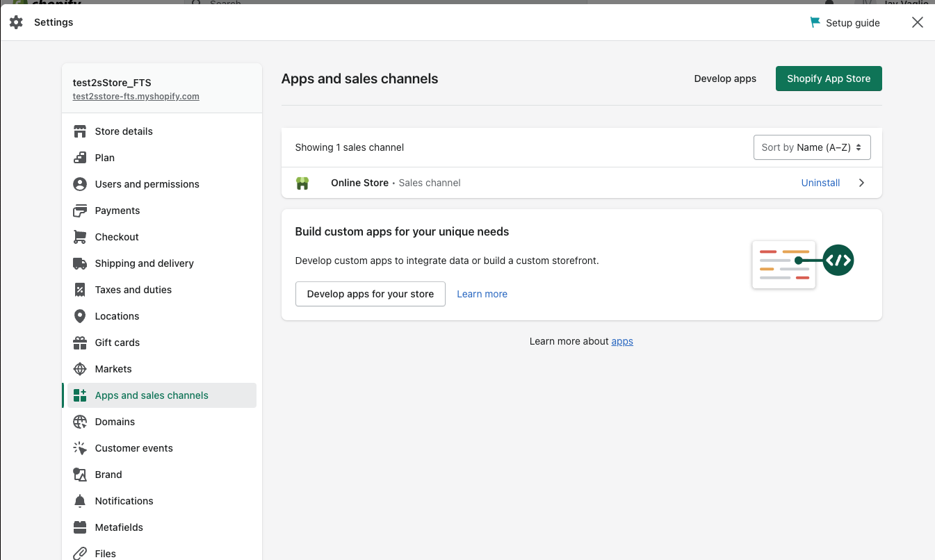Click the Files paperclip icon
Viewport: 935px width, 560px height.
click(80, 554)
